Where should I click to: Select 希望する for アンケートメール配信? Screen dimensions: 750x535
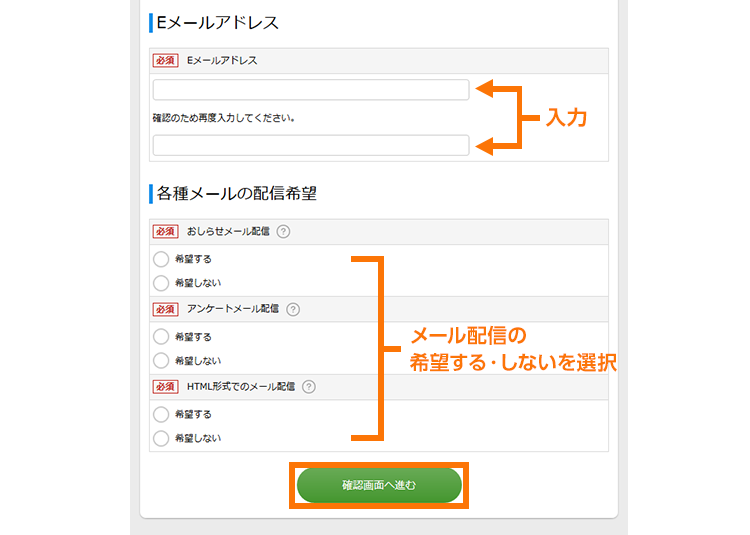tap(161, 337)
